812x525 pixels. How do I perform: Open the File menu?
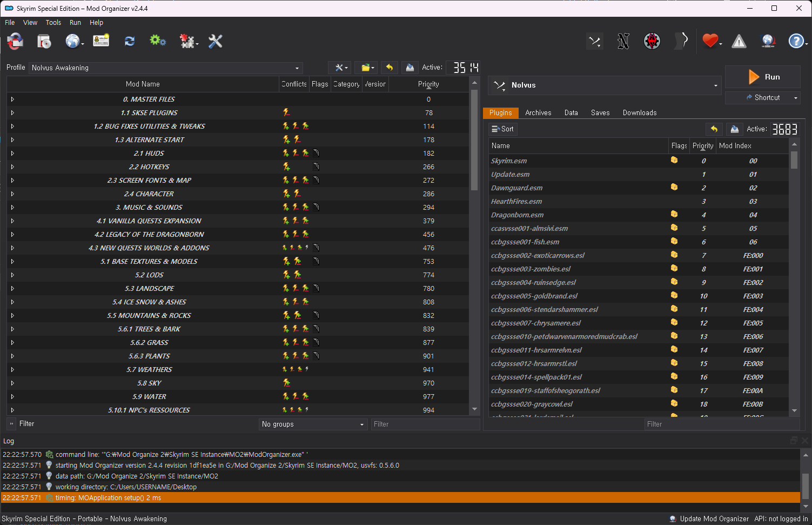(10, 23)
